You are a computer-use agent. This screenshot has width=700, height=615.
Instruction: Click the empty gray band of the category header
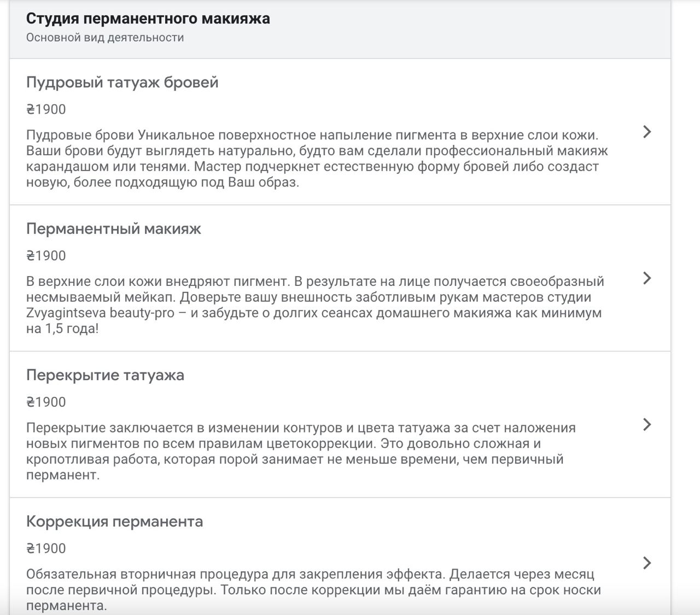[470, 29]
